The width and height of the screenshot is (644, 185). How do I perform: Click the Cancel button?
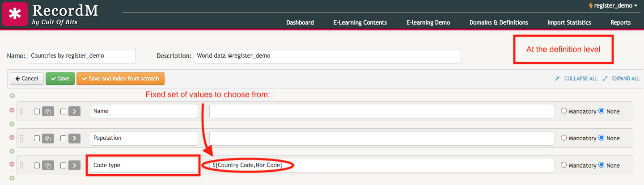tap(27, 79)
